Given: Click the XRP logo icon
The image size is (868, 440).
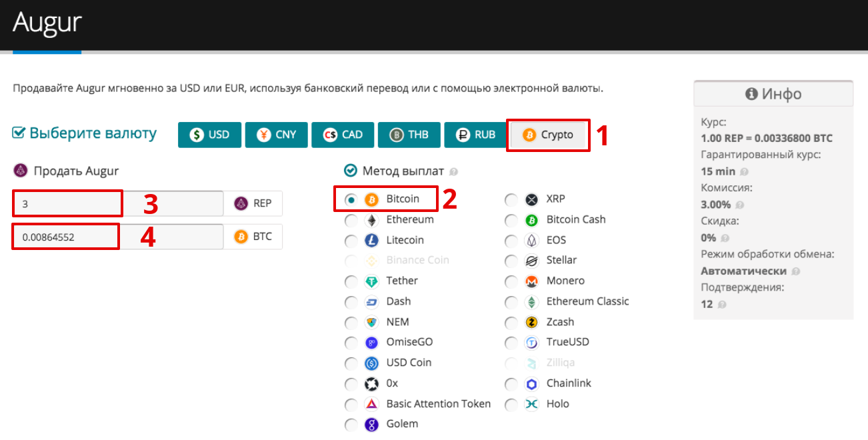Looking at the screenshot, I should point(531,199).
